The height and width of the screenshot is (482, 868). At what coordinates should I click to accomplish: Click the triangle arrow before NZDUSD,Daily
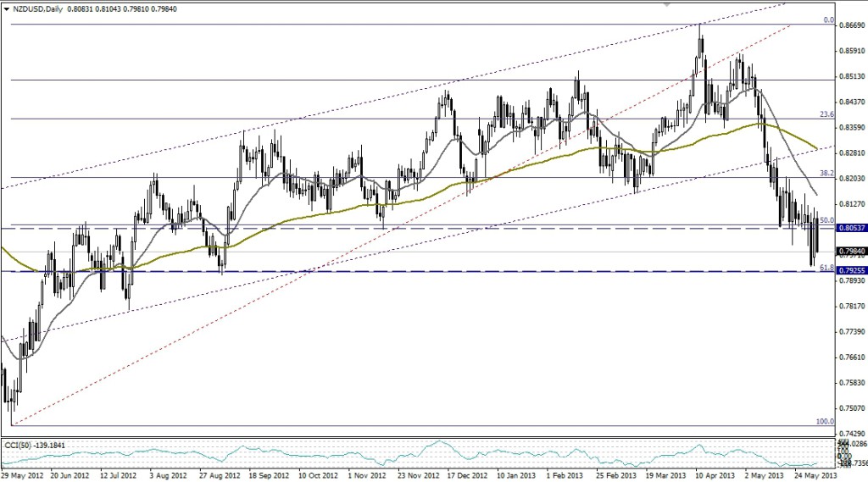point(6,8)
